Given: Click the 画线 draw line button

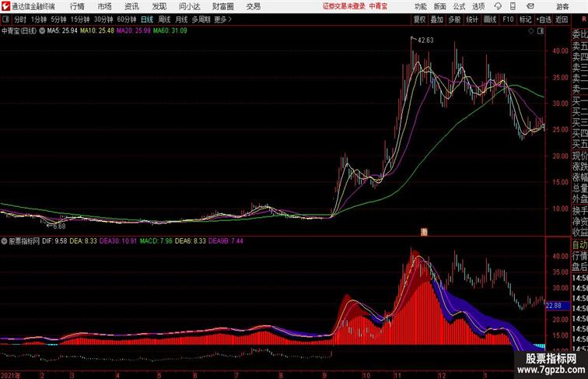Looking at the screenshot, I should pyautogui.click(x=490, y=19).
